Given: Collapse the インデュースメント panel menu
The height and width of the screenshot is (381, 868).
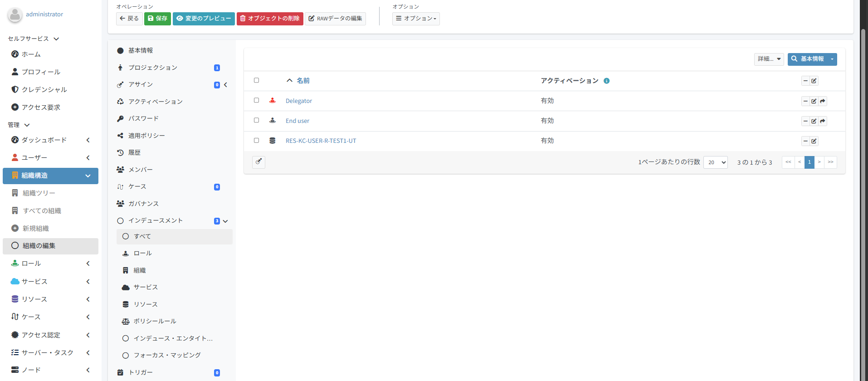Looking at the screenshot, I should (x=225, y=221).
